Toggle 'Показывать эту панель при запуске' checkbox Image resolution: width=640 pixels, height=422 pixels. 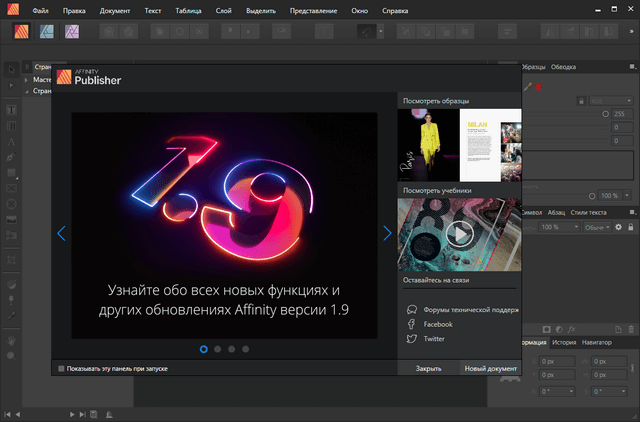click(61, 369)
